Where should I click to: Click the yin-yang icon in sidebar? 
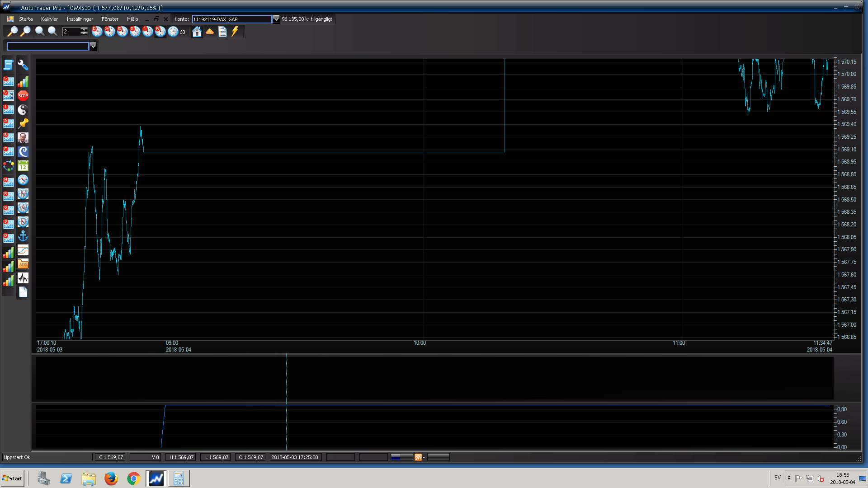click(23, 110)
